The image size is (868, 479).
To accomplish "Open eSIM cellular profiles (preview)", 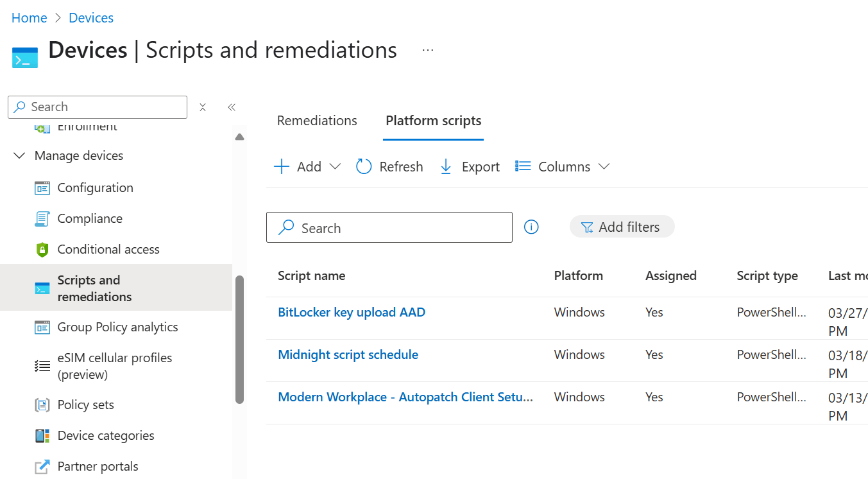I will click(x=116, y=366).
